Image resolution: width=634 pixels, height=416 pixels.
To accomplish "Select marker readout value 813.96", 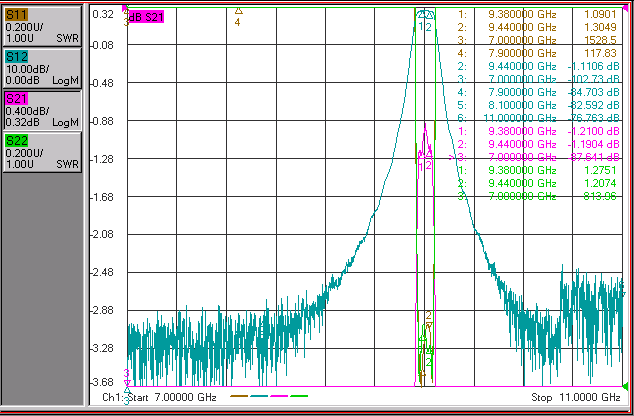I will [600, 196].
